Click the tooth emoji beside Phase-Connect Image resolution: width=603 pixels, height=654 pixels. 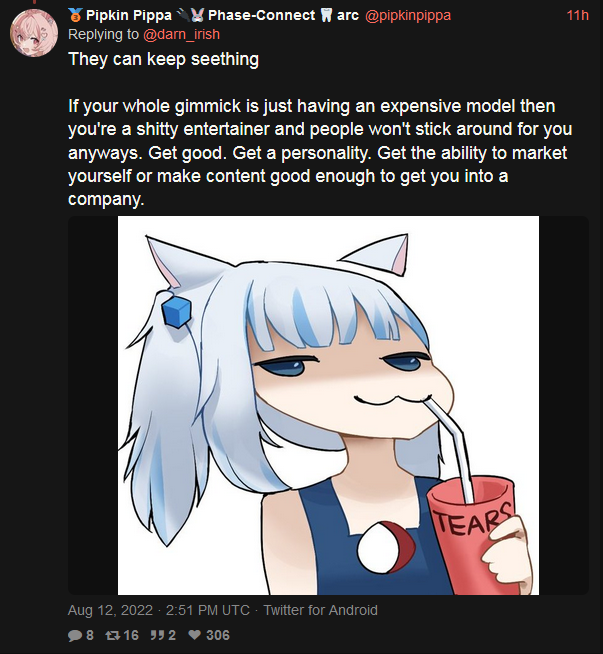coord(327,15)
